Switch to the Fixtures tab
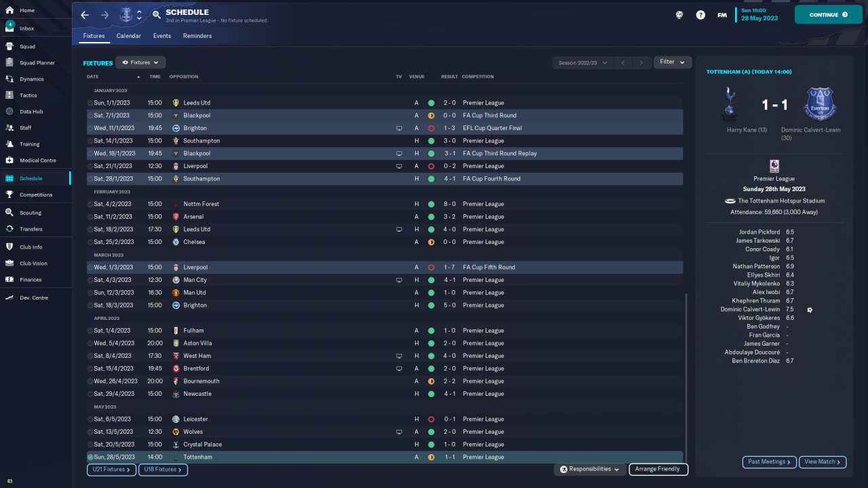The width and height of the screenshot is (868, 488). click(94, 36)
